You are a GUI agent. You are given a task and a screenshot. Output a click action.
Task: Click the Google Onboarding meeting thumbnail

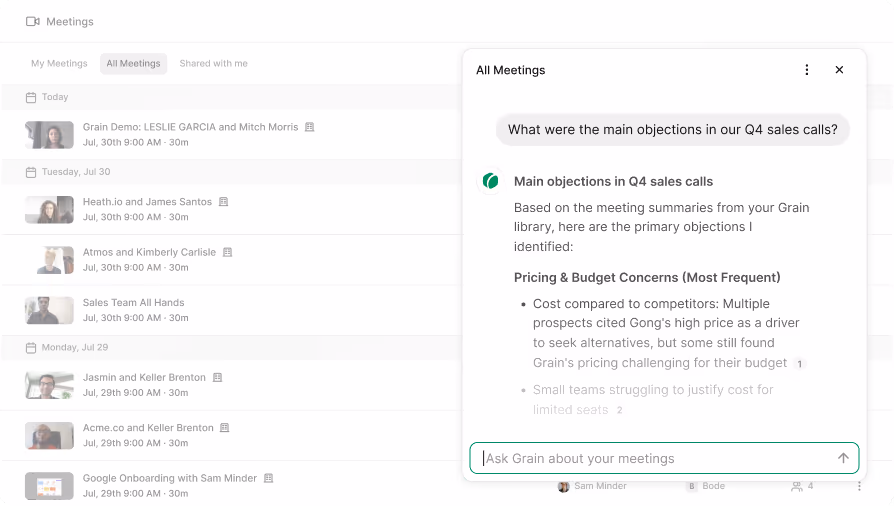pos(49,485)
